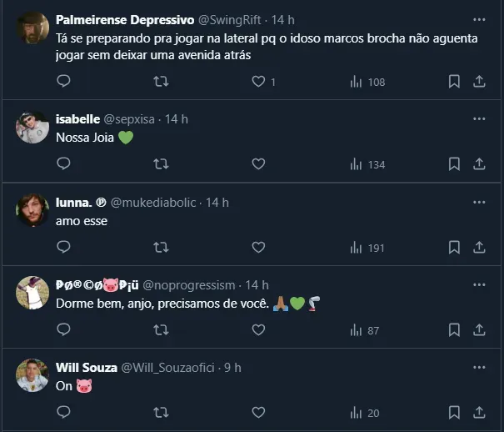Bookmark isabelle's "Nossa Joia" tweet
Screen dimensions: 504x432
point(454,164)
